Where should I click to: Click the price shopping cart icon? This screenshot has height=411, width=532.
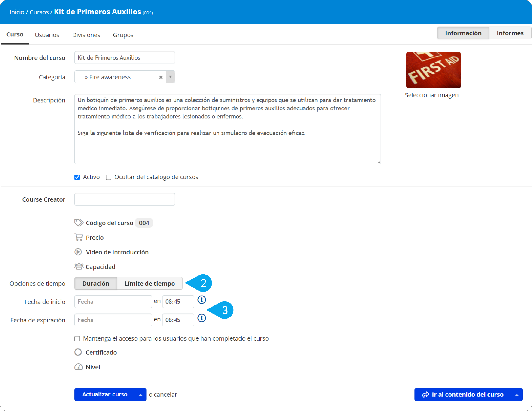[x=78, y=237]
